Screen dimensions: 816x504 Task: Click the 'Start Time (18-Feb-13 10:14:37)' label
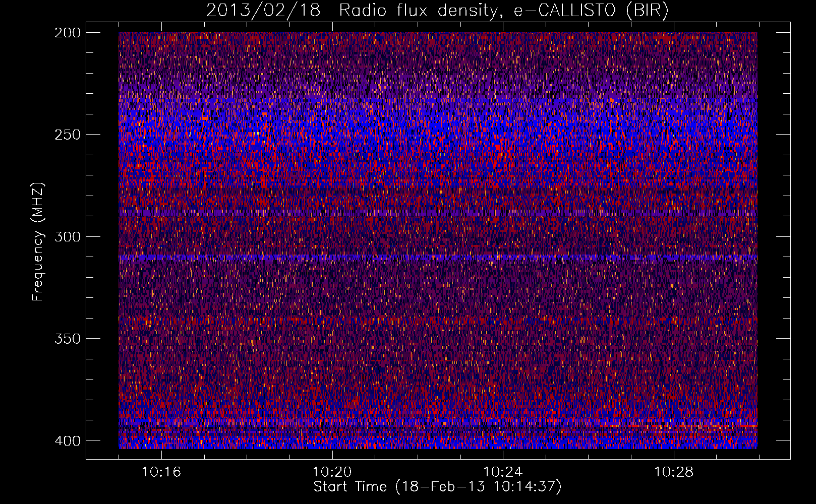tap(437, 487)
